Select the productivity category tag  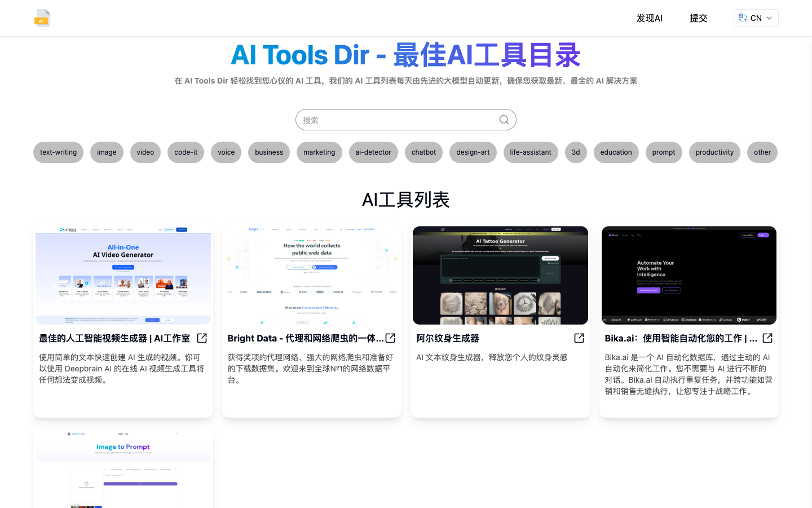click(x=714, y=152)
